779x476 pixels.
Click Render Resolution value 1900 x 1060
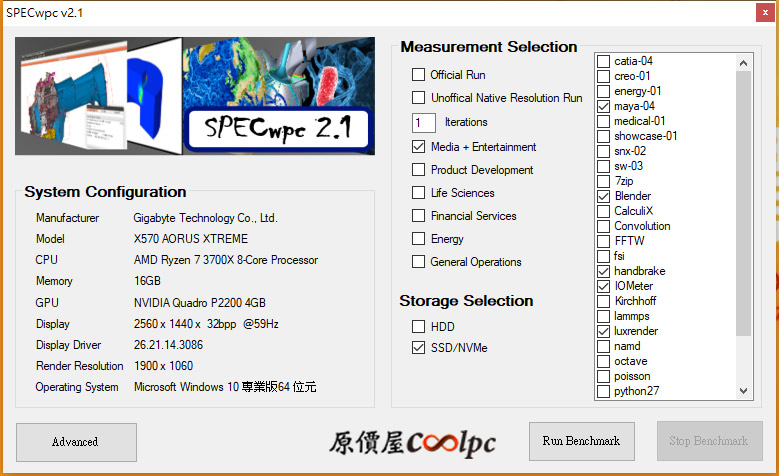[x=163, y=366]
